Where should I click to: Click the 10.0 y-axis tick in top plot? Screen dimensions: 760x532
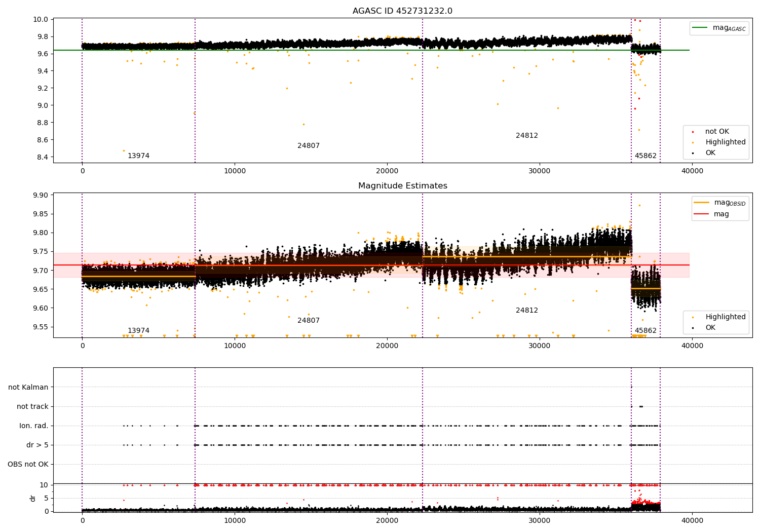click(x=42, y=19)
